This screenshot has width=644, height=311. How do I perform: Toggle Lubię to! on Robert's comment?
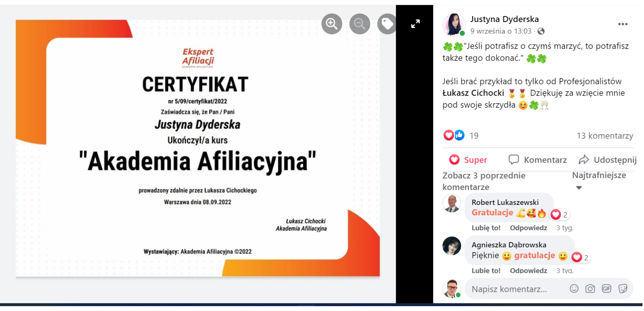pyautogui.click(x=486, y=228)
